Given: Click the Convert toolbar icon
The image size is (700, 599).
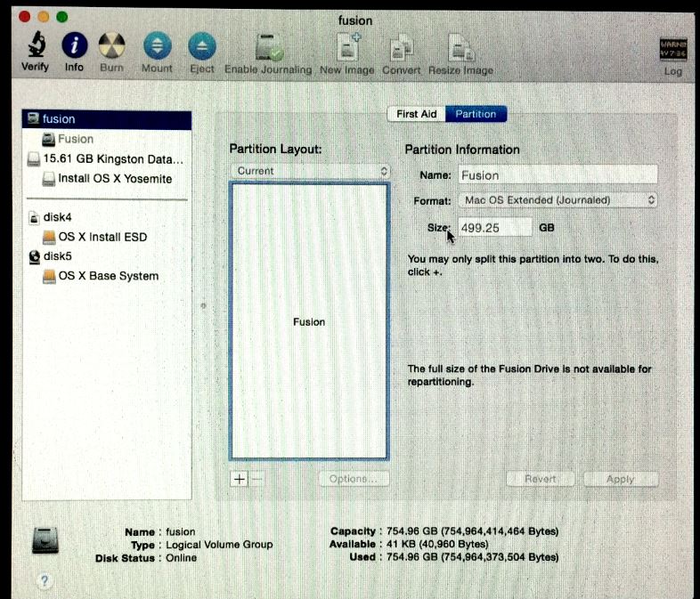Looking at the screenshot, I should coord(401,48).
